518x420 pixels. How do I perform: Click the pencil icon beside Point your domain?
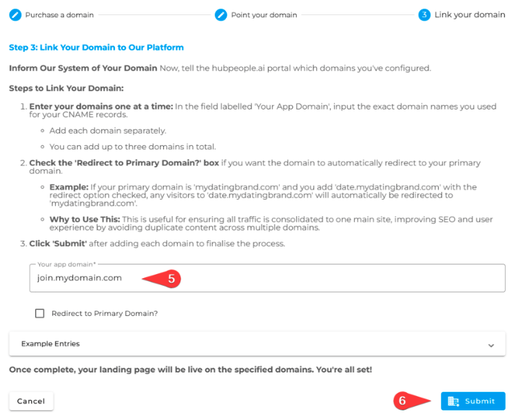click(x=220, y=14)
